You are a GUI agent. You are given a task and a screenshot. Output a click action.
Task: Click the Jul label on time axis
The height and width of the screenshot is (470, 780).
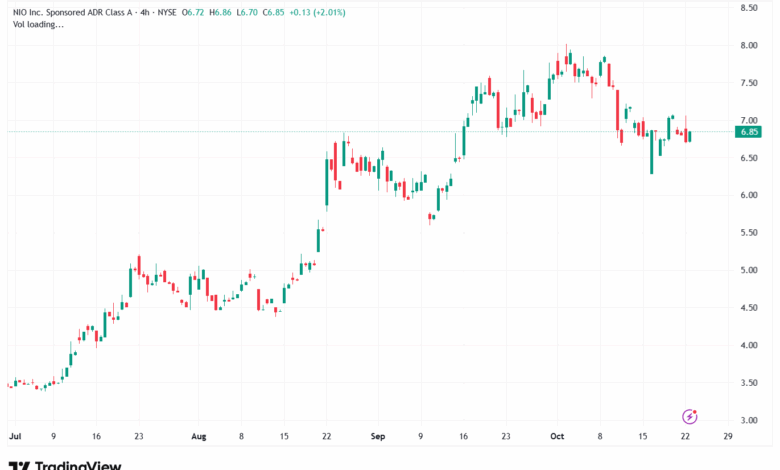15,436
